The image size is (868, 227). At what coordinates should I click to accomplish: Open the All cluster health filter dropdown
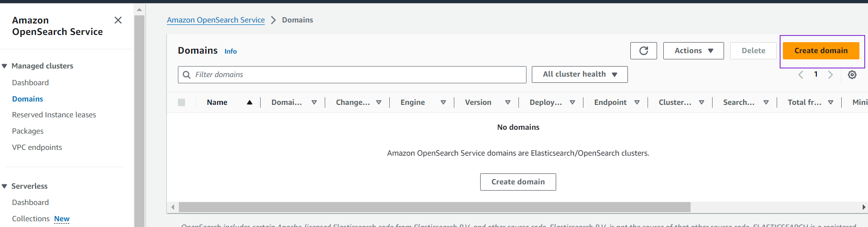coord(579,74)
